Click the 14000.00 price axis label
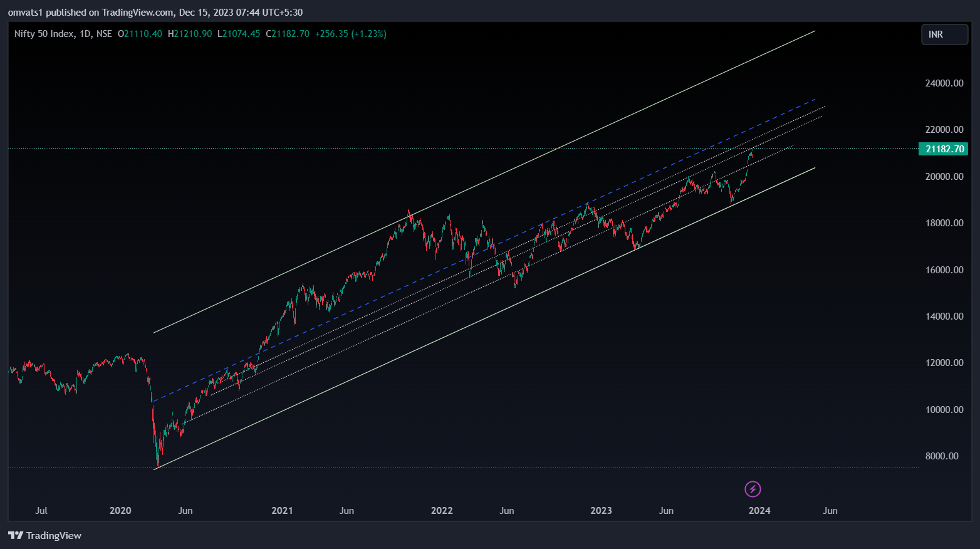Viewport: 980px width, 549px height. click(x=944, y=316)
